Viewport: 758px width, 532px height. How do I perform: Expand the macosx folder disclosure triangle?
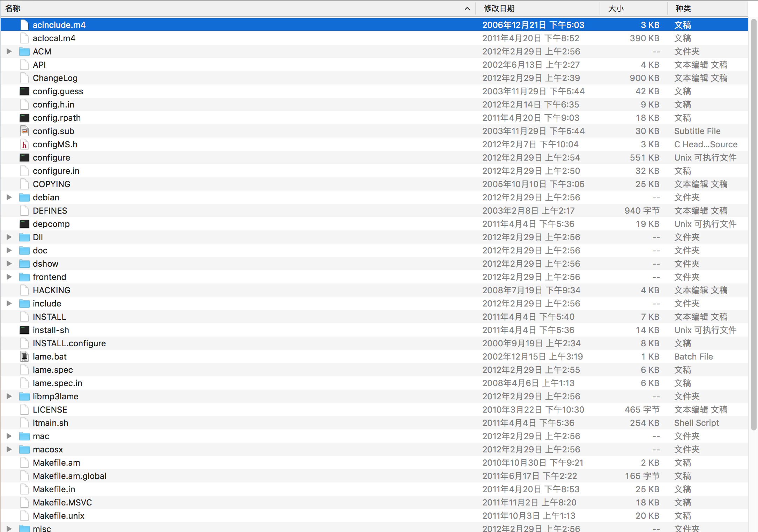(9, 449)
